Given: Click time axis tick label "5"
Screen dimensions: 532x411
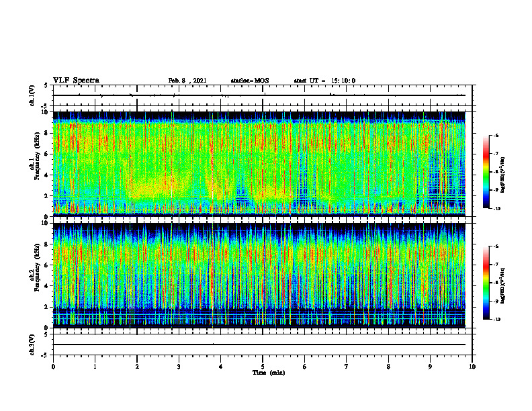Looking at the screenshot, I should (263, 367).
